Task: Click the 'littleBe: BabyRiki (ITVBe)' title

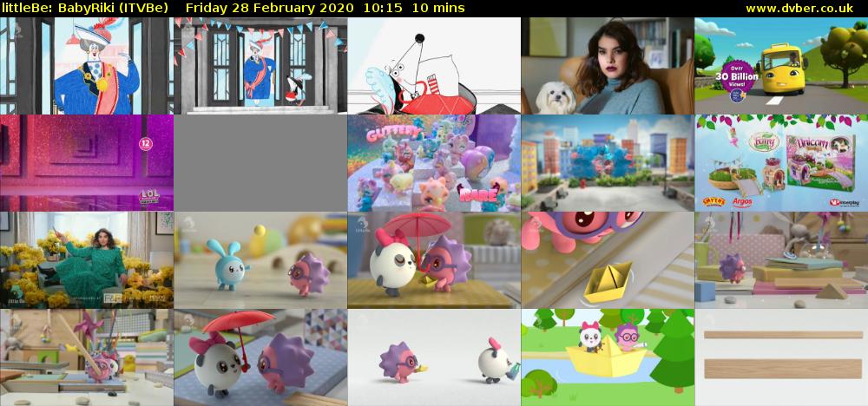Action: (x=84, y=9)
